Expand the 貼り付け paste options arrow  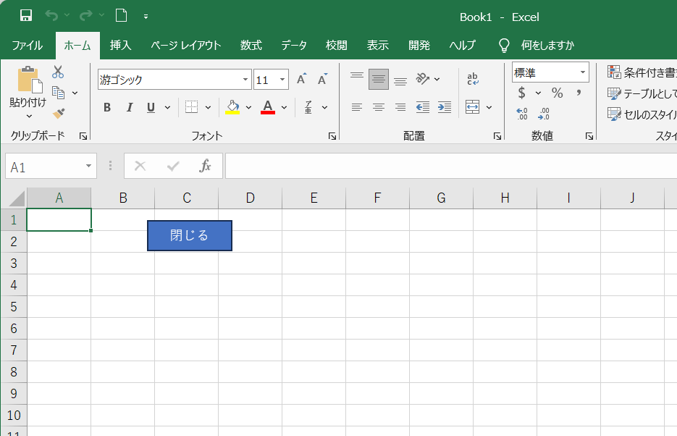(x=29, y=116)
